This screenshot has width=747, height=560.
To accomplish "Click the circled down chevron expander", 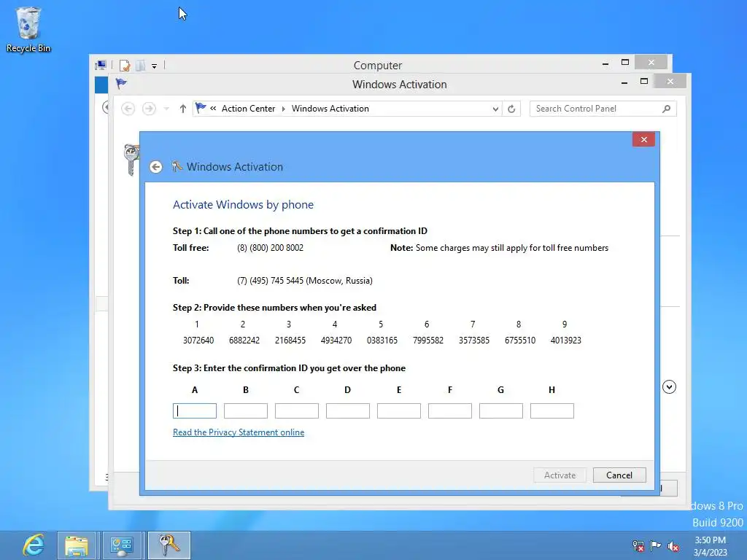I will click(669, 387).
